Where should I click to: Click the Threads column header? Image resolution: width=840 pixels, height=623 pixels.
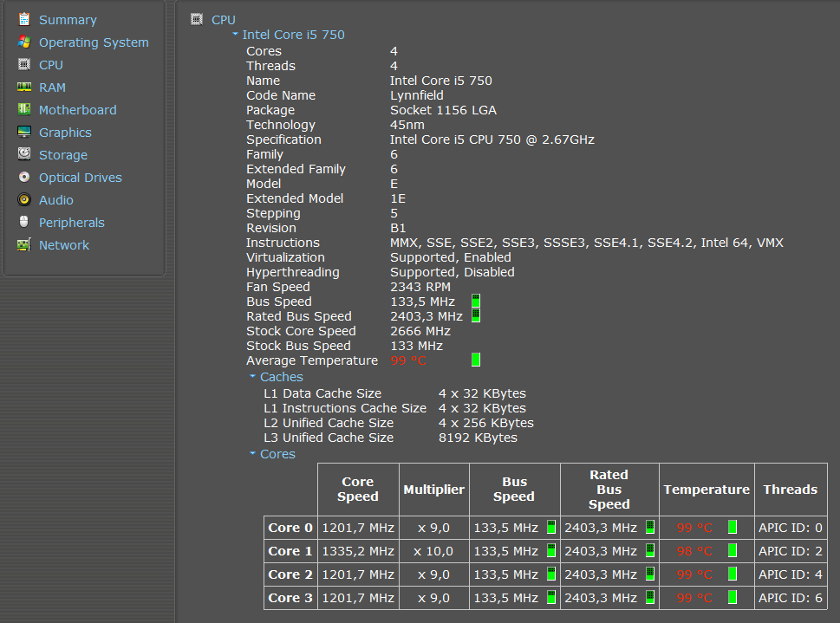(791, 489)
